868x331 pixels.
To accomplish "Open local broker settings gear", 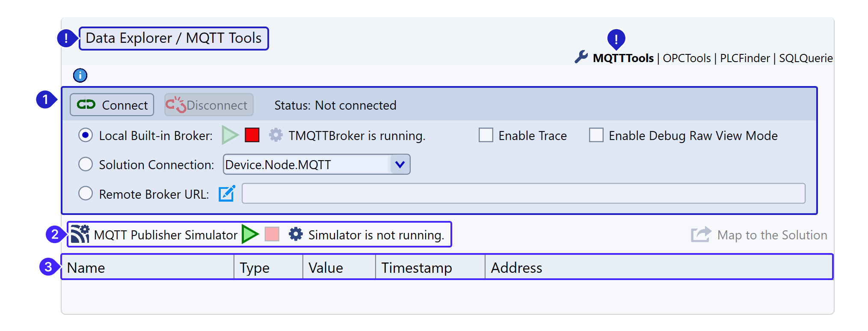I will tap(276, 135).
